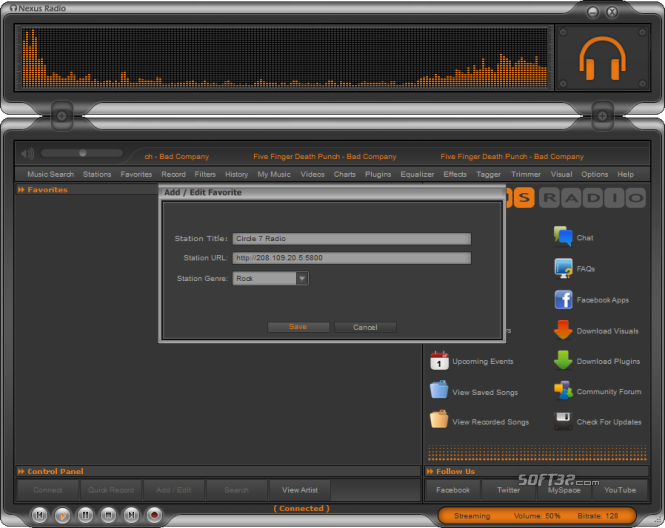
Task: Stop playback with the stop button
Action: click(108, 515)
